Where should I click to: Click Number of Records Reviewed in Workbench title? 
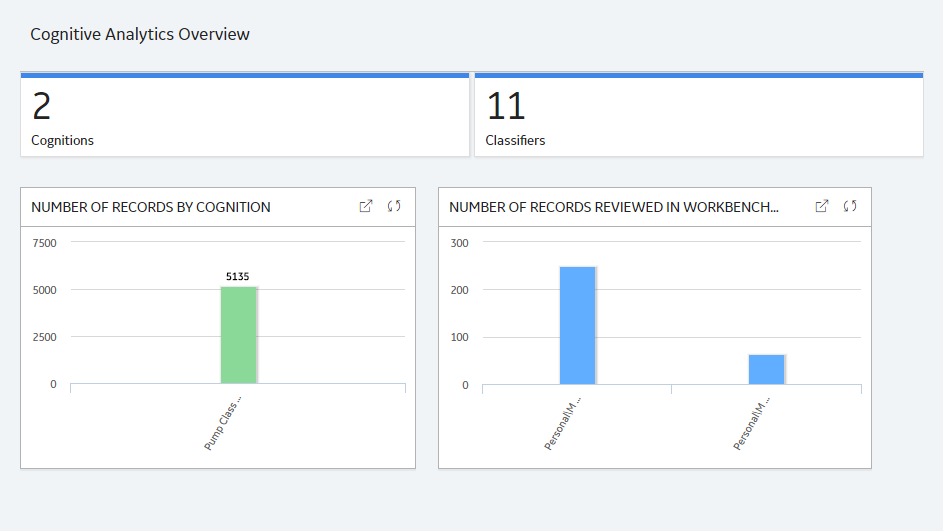tap(613, 207)
